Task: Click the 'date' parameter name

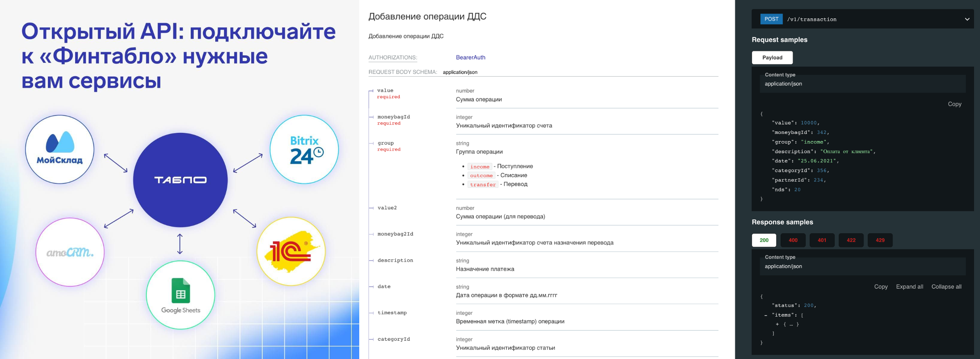Action: coord(384,287)
